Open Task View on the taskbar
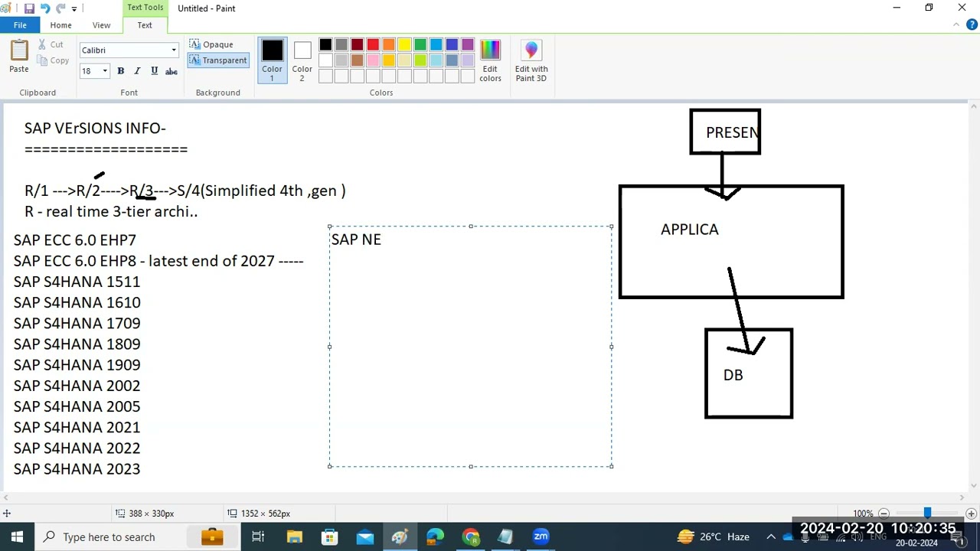The image size is (980, 551). [258, 536]
